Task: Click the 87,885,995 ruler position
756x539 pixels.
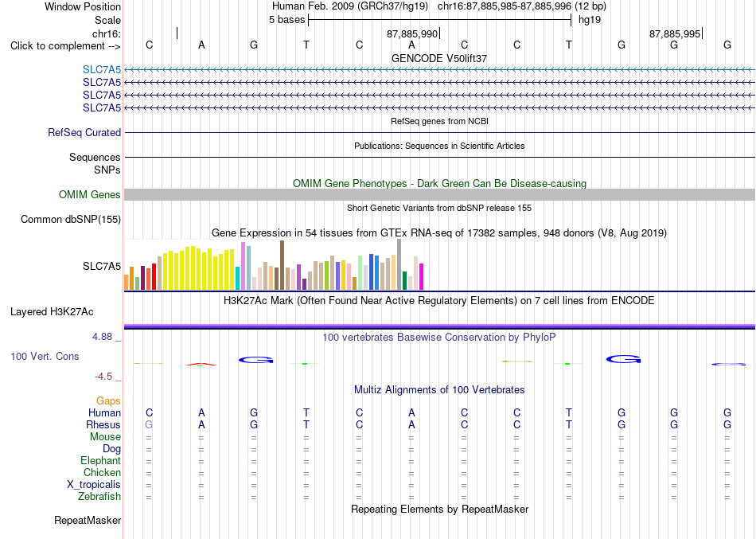Action: pos(675,33)
